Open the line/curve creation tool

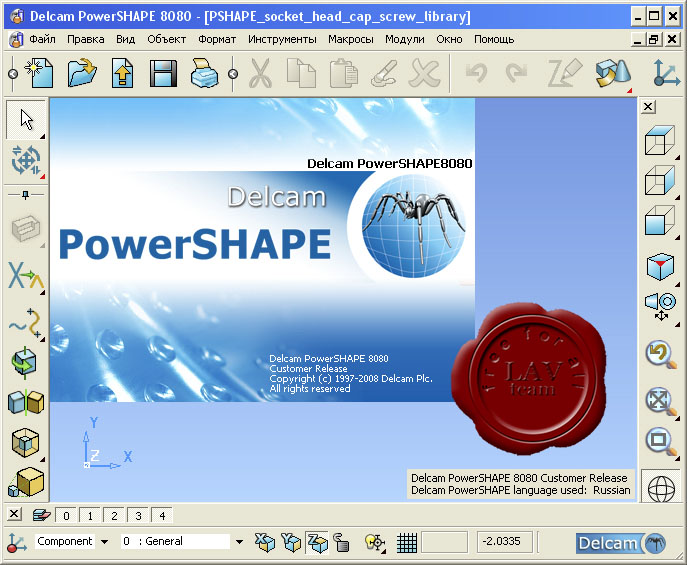pos(26,276)
